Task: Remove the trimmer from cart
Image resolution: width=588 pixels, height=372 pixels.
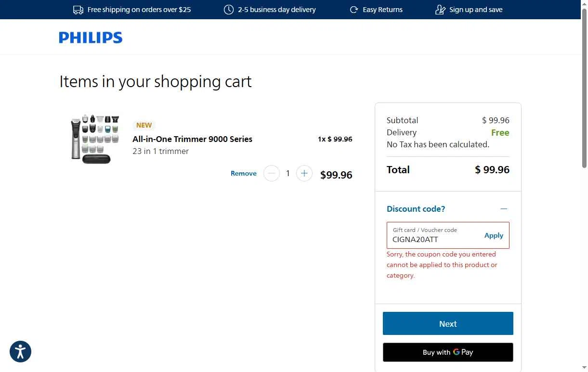Action: (243, 173)
